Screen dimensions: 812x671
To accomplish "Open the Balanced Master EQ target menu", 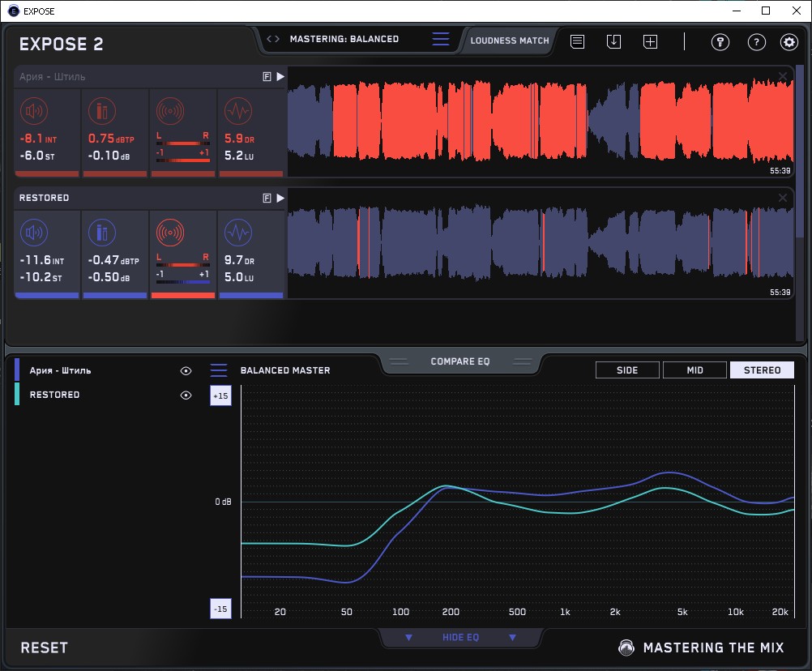I will [219, 370].
